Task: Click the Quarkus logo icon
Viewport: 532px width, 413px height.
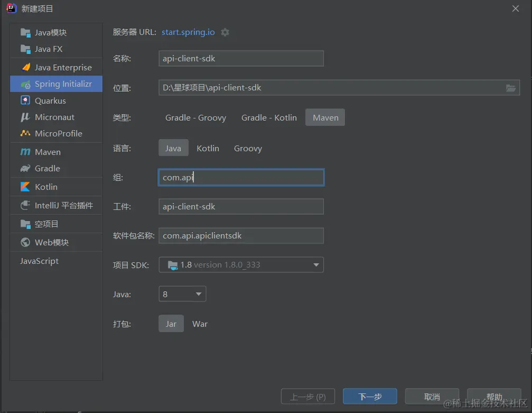Action: (x=25, y=100)
